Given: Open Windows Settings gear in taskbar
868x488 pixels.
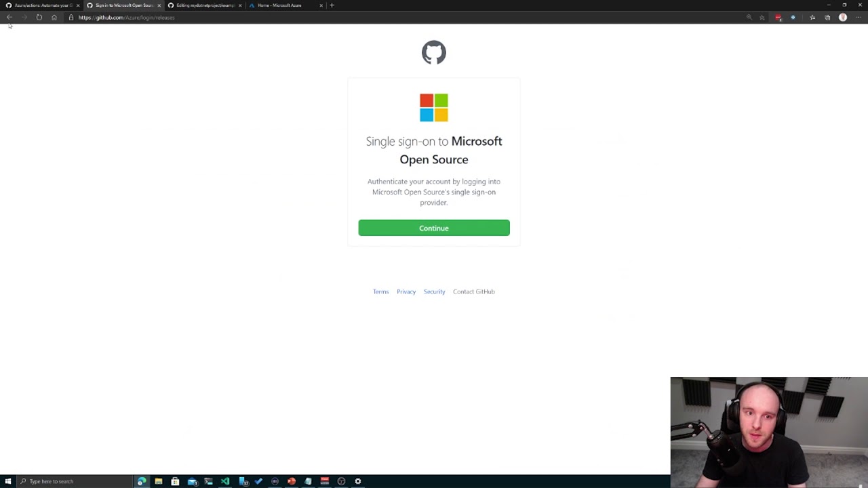Looking at the screenshot, I should (358, 481).
